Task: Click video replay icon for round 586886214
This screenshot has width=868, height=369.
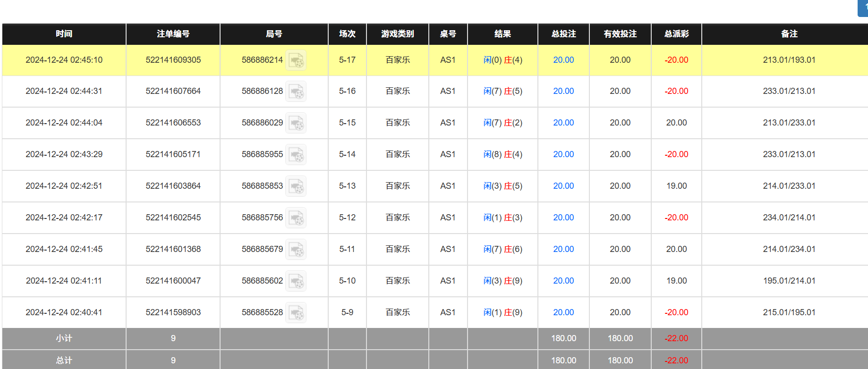Action: click(x=296, y=60)
